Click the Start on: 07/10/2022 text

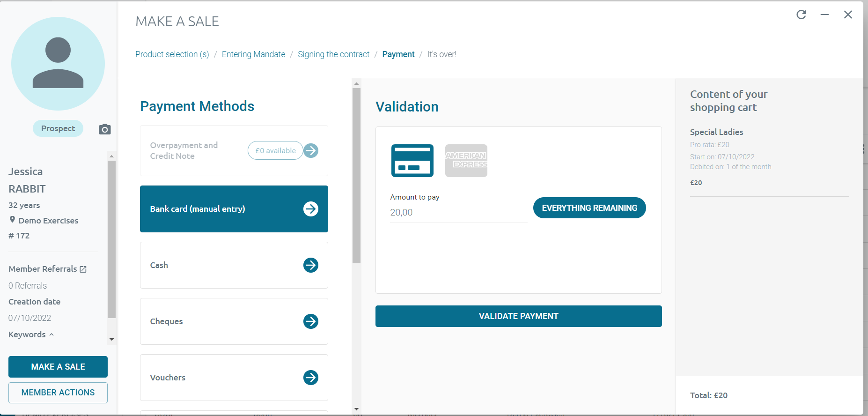click(722, 157)
